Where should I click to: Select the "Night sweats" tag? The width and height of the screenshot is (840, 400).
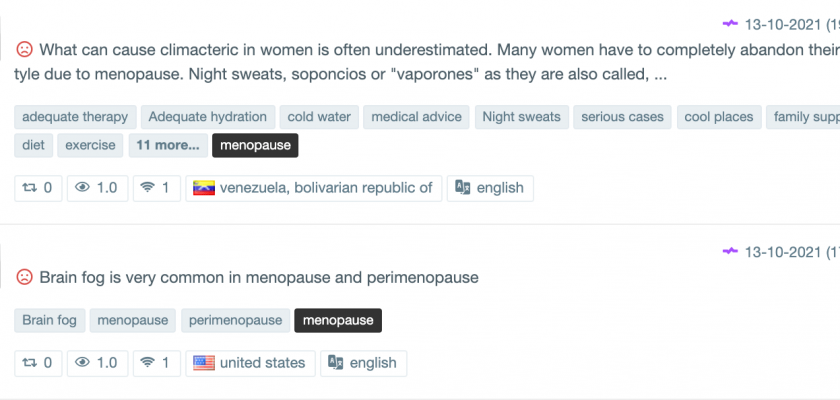click(521, 117)
